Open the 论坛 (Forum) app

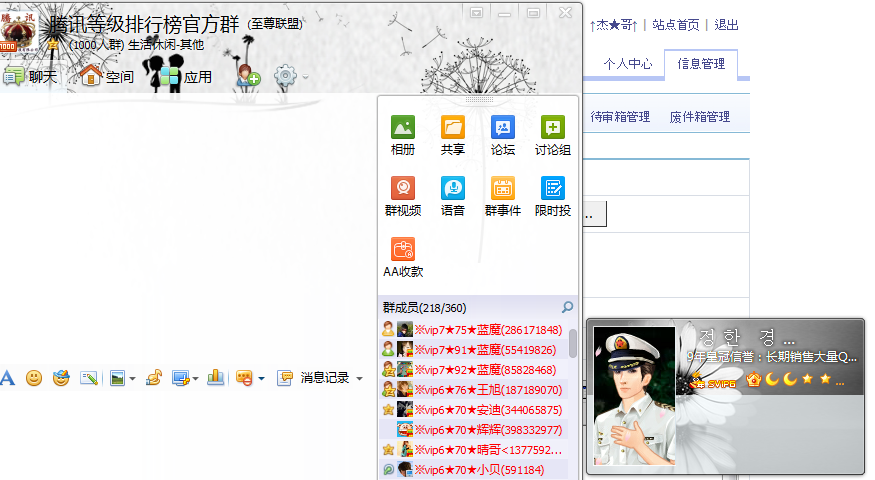point(503,135)
